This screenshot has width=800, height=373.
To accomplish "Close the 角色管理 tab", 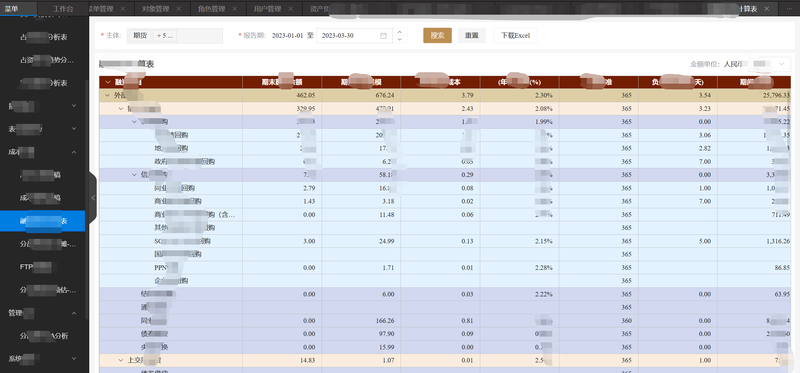I will pyautogui.click(x=234, y=9).
